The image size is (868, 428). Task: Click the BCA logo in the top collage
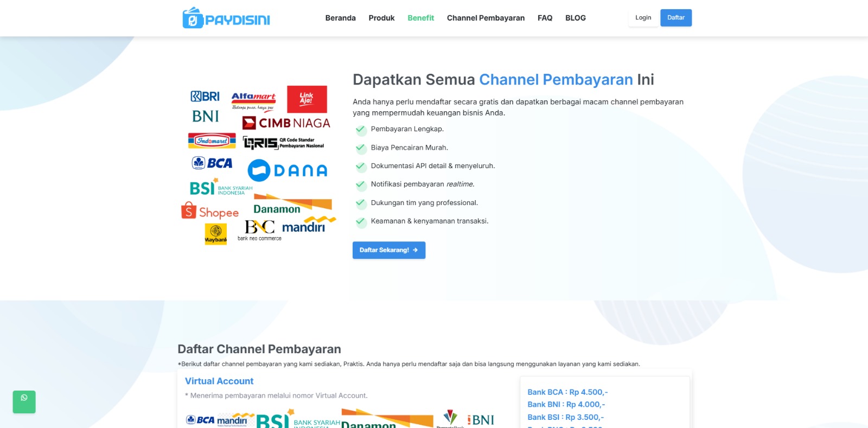212,163
